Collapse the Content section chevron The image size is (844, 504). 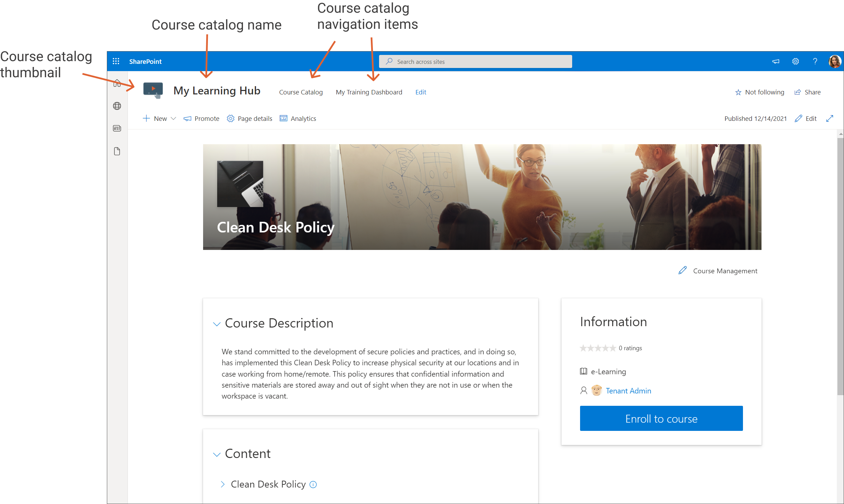pyautogui.click(x=216, y=454)
